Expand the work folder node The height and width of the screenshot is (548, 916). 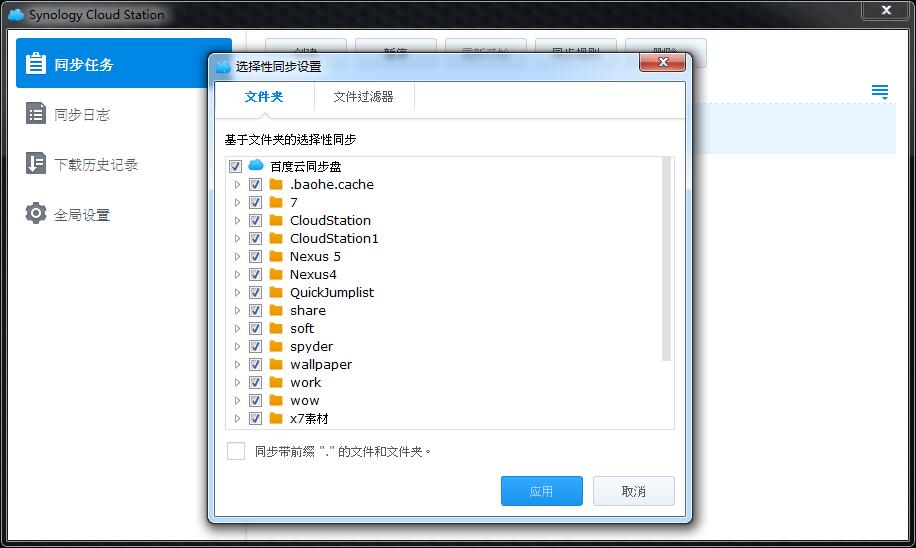(237, 383)
